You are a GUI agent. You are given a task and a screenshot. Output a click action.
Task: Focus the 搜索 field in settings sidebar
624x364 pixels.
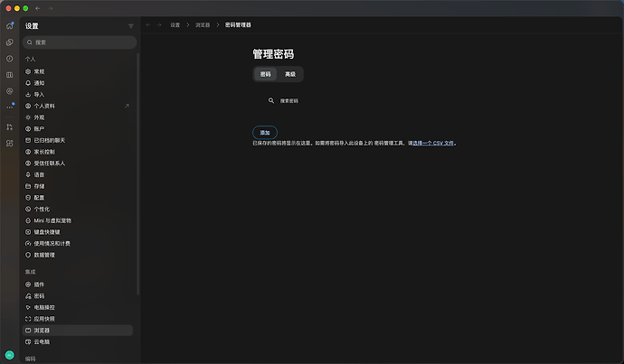[80, 42]
